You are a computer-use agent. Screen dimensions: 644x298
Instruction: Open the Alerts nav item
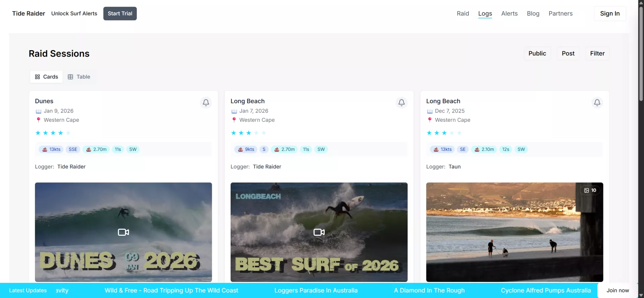(x=509, y=13)
